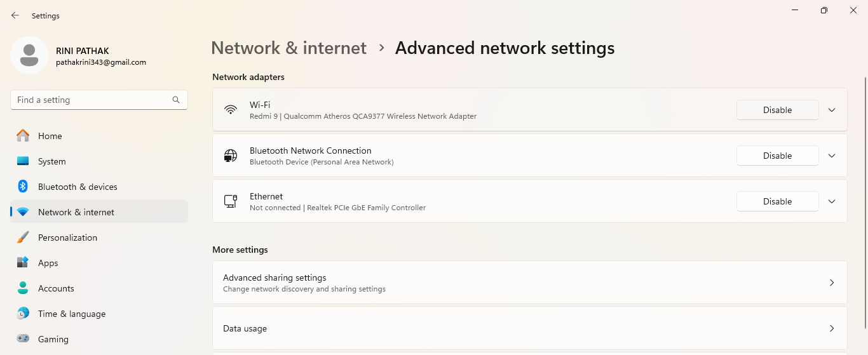Viewport: 868px width, 355px height.
Task: Disable the Bluetooth Network Connection
Action: pyautogui.click(x=777, y=156)
